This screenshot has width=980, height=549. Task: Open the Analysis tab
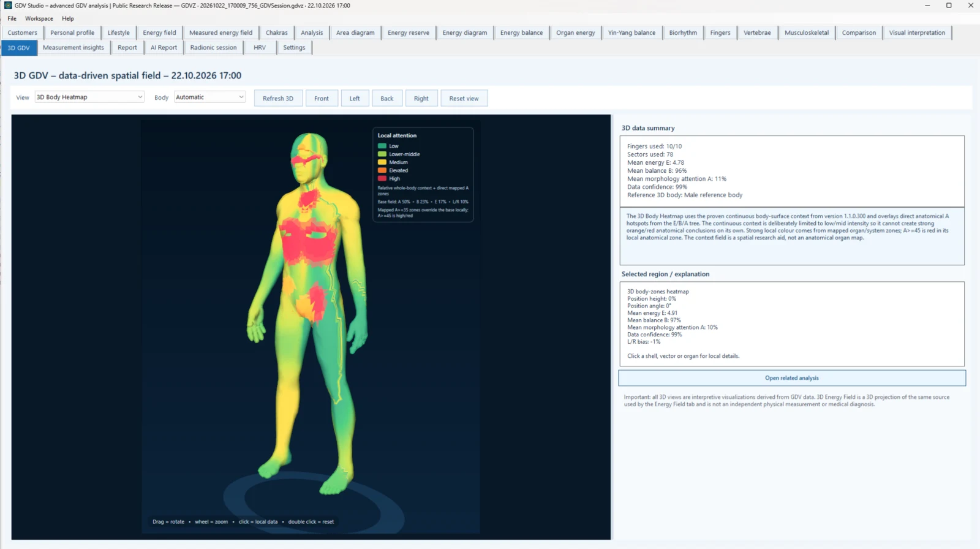312,32
